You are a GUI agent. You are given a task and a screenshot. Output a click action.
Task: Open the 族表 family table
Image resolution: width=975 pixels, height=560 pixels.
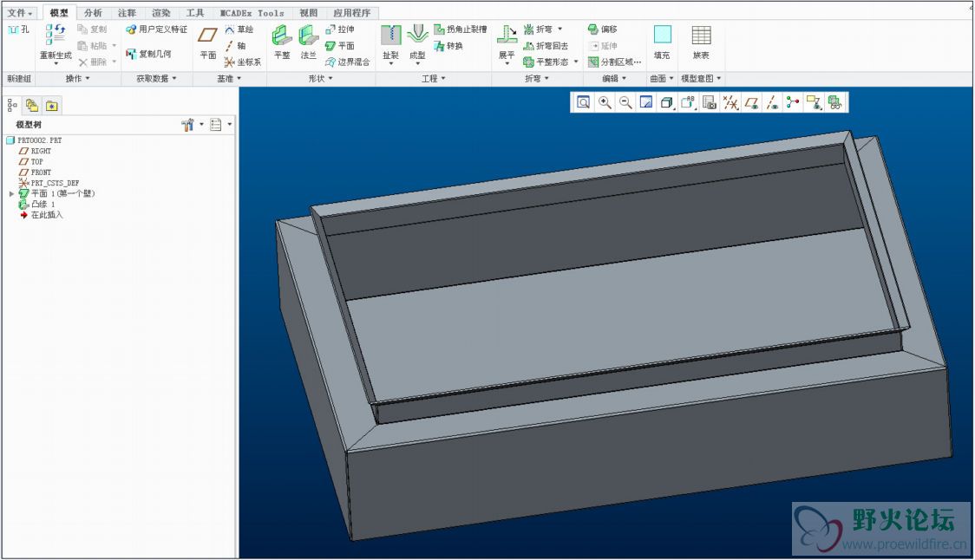coord(701,42)
